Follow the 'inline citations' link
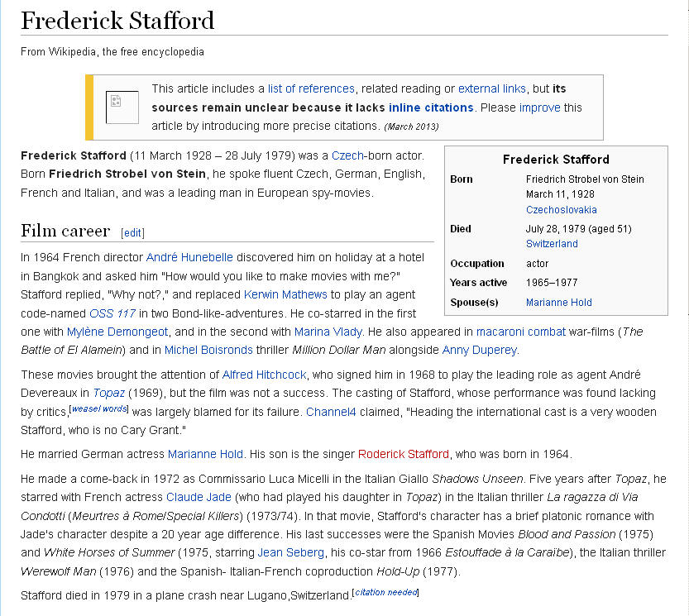 (431, 107)
